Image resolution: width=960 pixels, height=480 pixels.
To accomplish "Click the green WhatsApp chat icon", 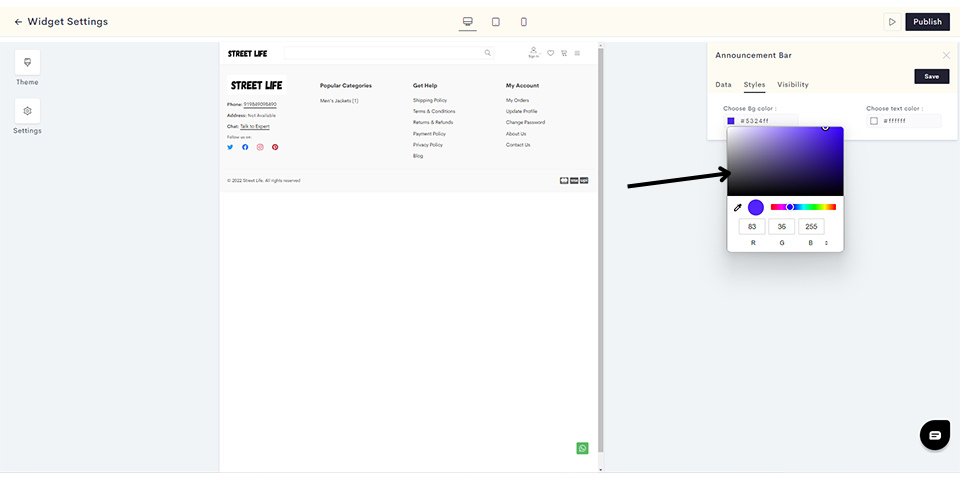I will [582, 448].
